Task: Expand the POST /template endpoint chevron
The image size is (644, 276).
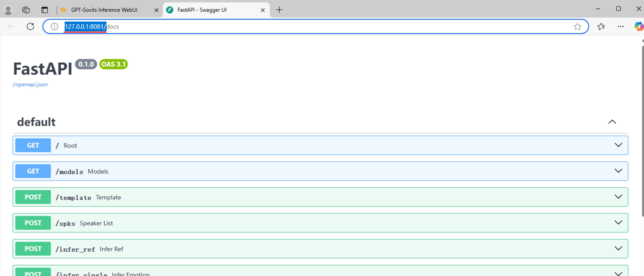Action: point(618,197)
